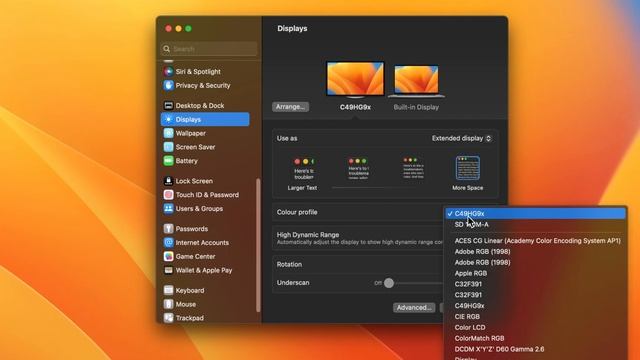Choose Color LCD colour profile

[x=535, y=327]
